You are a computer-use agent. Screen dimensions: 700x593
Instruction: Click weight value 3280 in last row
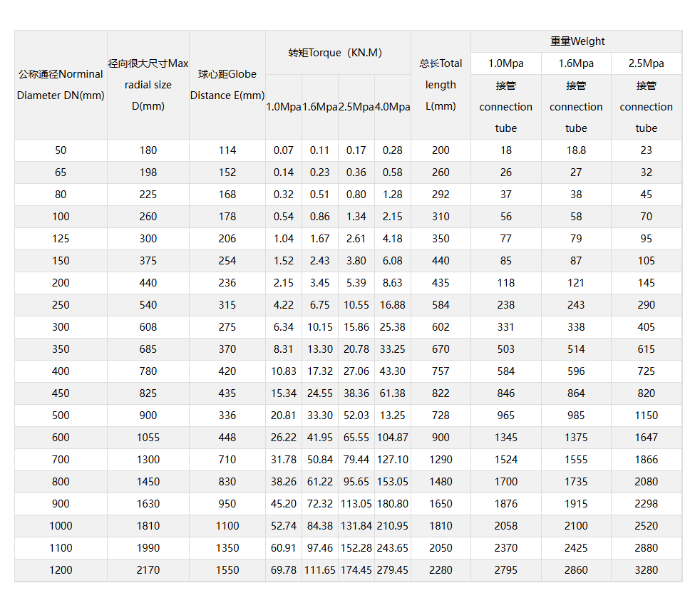click(x=646, y=569)
